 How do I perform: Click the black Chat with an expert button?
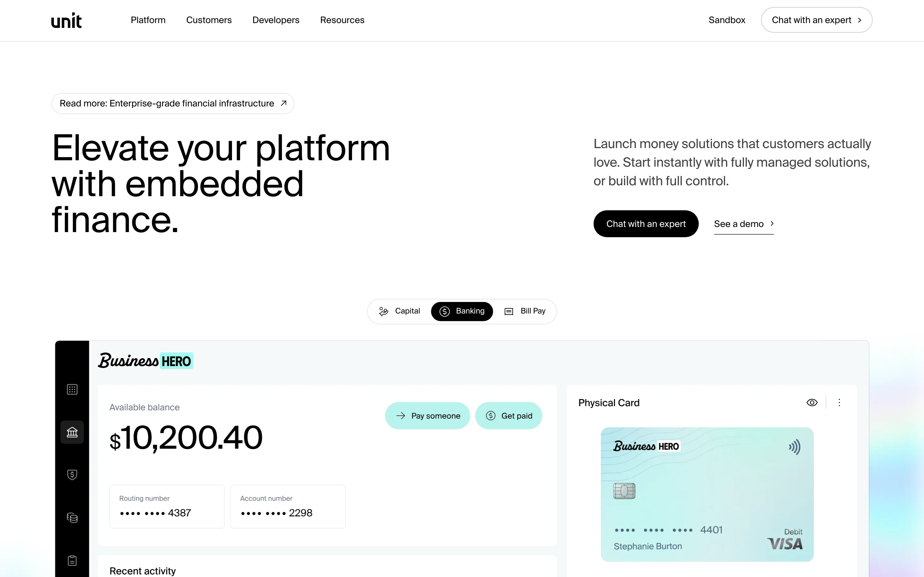tap(646, 224)
